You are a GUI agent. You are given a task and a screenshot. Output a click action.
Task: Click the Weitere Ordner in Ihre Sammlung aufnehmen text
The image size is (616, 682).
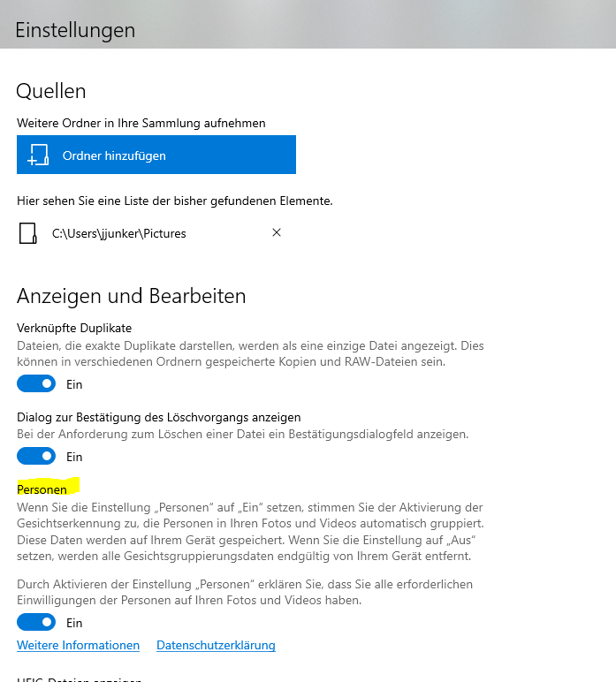point(141,123)
